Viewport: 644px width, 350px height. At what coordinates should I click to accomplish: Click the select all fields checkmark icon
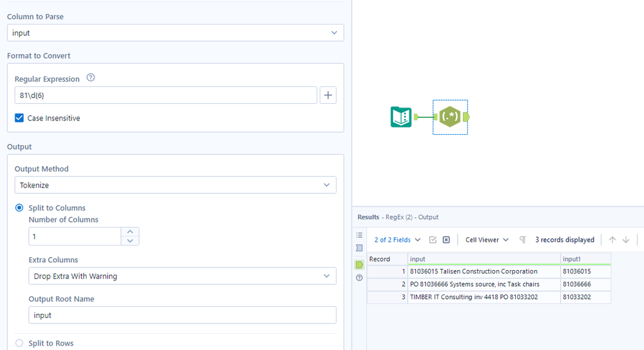[433, 240]
